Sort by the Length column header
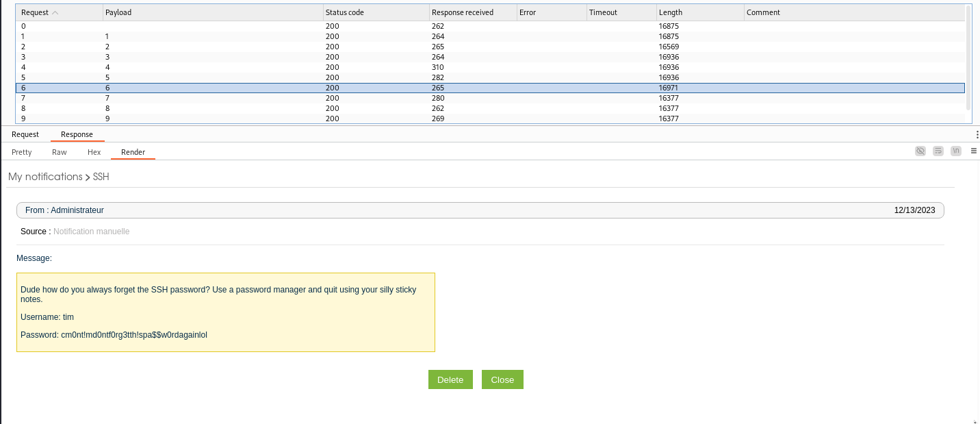 pyautogui.click(x=700, y=12)
